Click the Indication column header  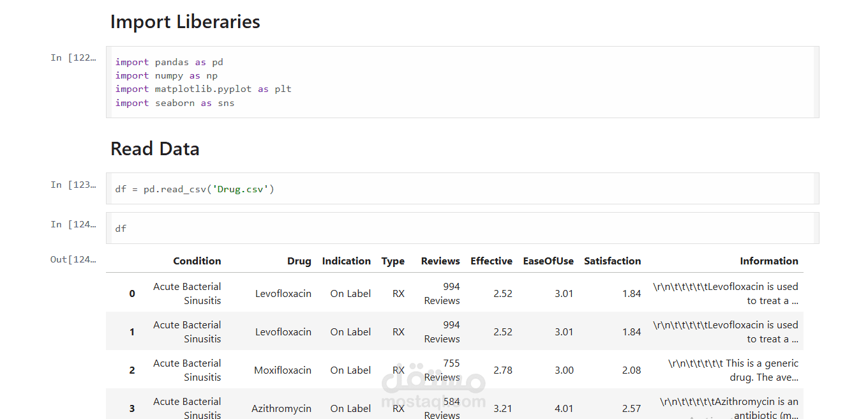[347, 261]
